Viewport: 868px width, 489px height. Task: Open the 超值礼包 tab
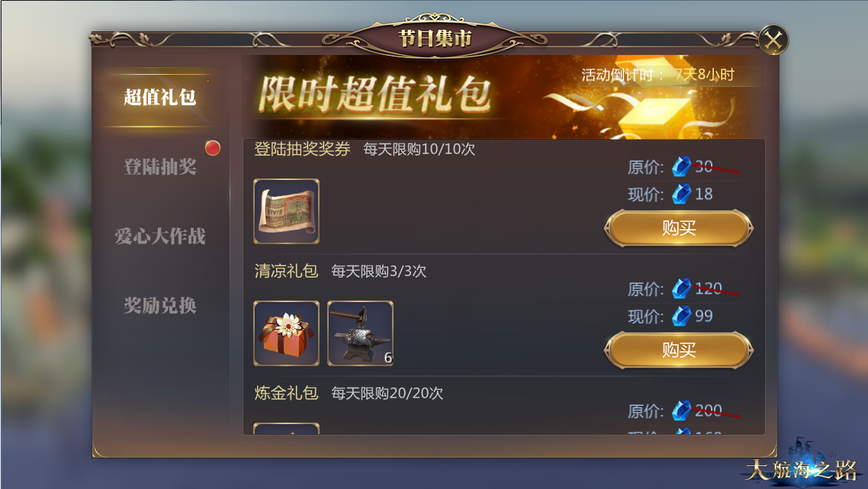pyautogui.click(x=160, y=98)
